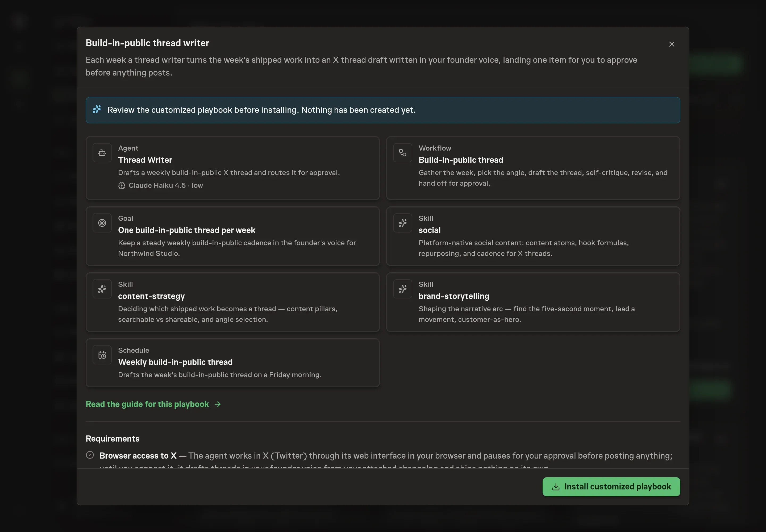The height and width of the screenshot is (532, 766).
Task: Click the dialog subtitle about founder voice
Action: click(x=361, y=66)
